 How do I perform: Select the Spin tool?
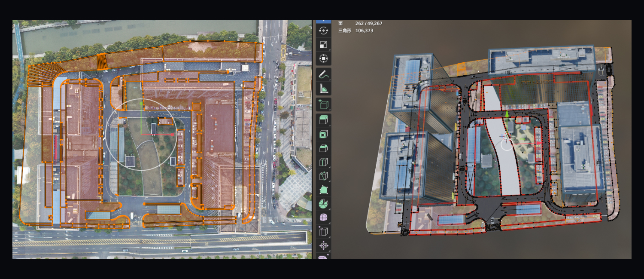(x=323, y=203)
